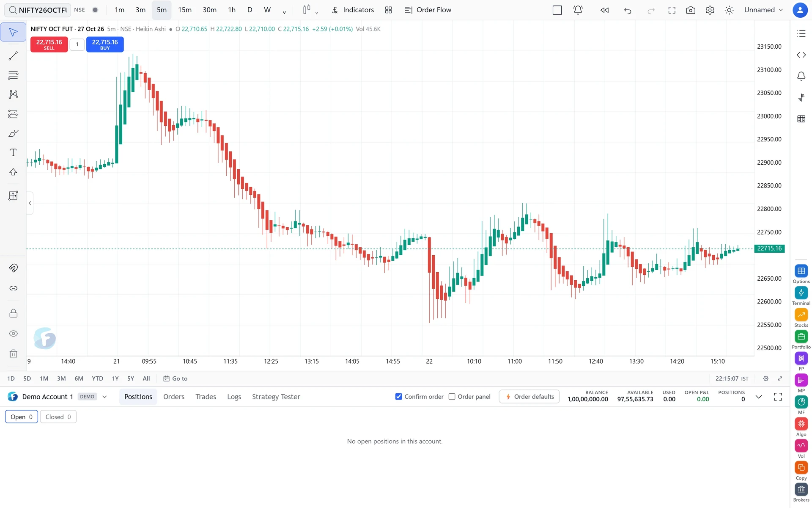Click the replay rewind icon
Screen dimensions: 812x508
click(x=604, y=10)
